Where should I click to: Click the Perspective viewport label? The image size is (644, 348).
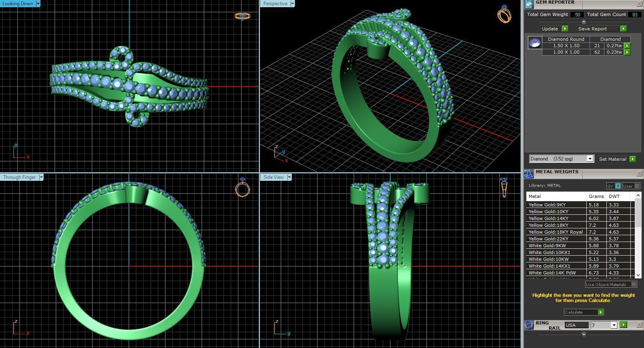[x=275, y=4]
